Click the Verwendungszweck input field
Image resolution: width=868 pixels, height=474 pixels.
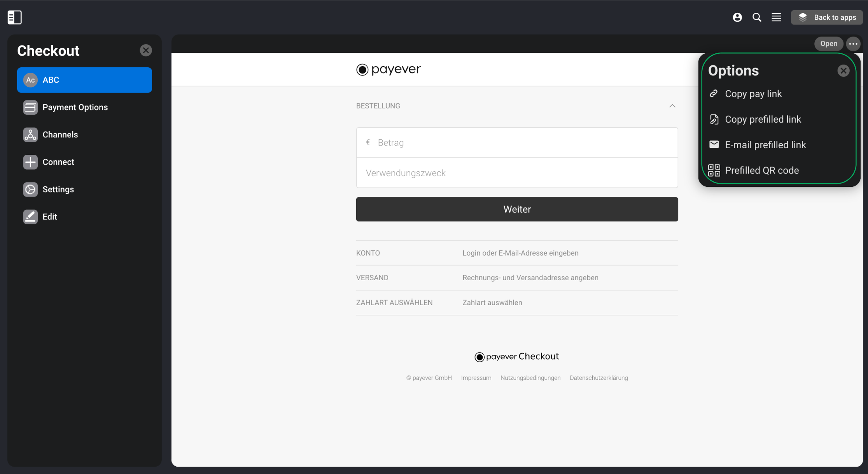point(517,173)
